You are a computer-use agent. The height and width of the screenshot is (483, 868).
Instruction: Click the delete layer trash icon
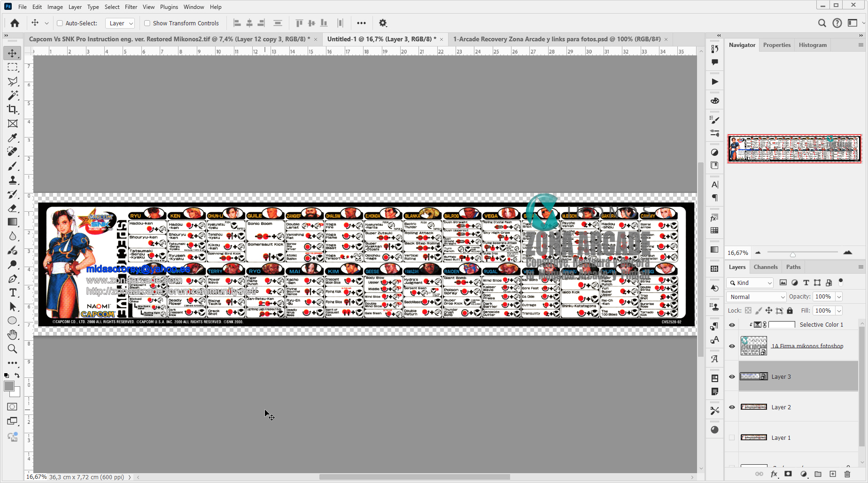847,474
